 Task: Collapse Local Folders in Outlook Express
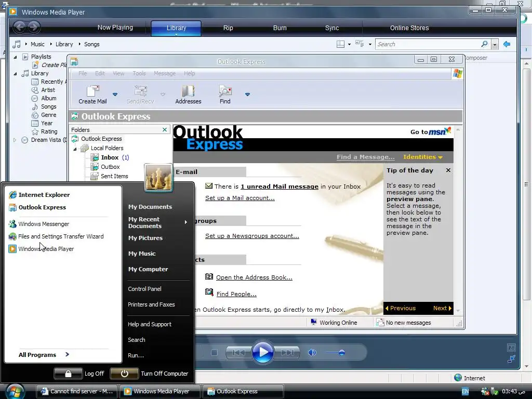(75, 149)
